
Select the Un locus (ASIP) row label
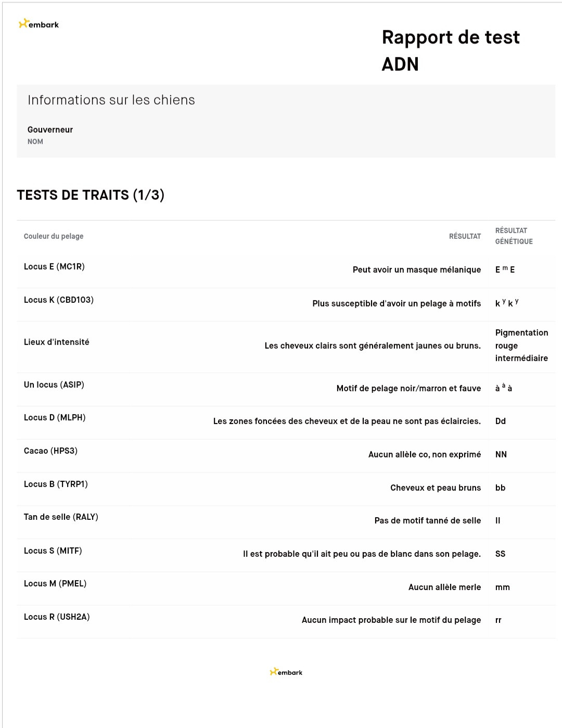click(54, 385)
